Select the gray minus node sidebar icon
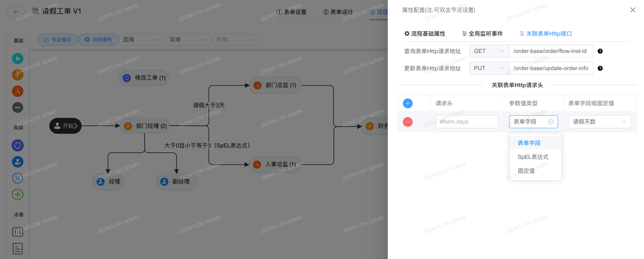 [x=18, y=107]
